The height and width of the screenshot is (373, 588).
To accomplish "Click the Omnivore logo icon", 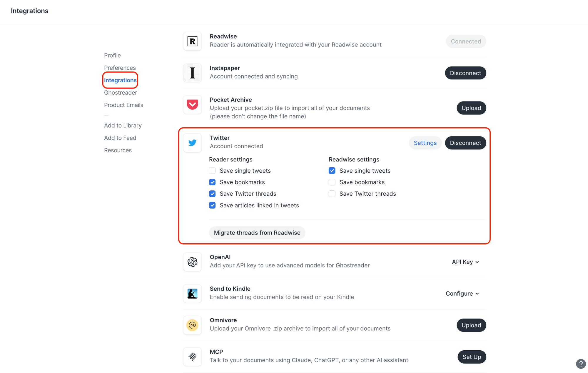I will click(192, 325).
